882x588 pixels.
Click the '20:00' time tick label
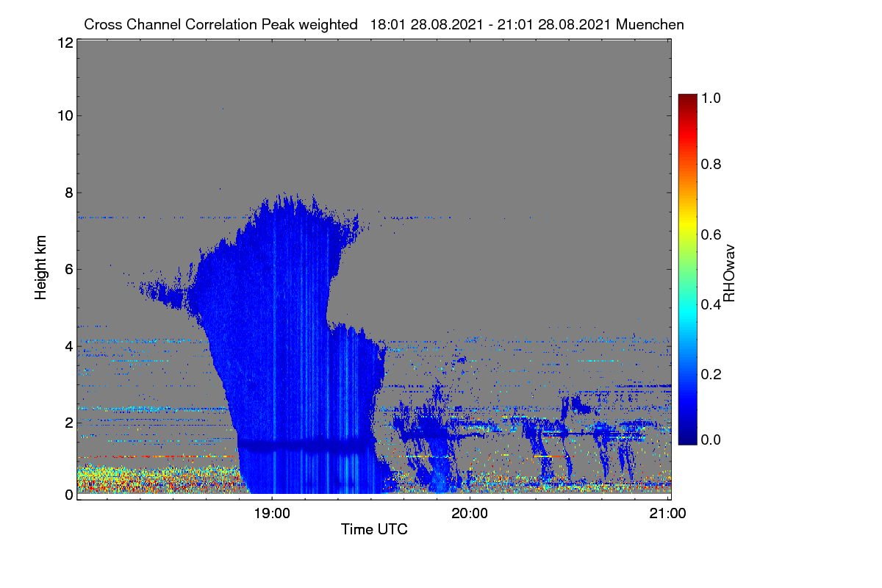(470, 514)
